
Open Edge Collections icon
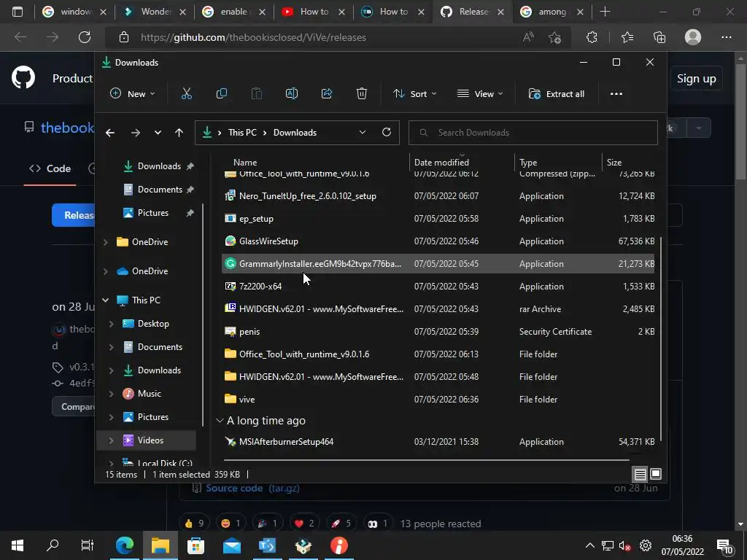coord(659,37)
